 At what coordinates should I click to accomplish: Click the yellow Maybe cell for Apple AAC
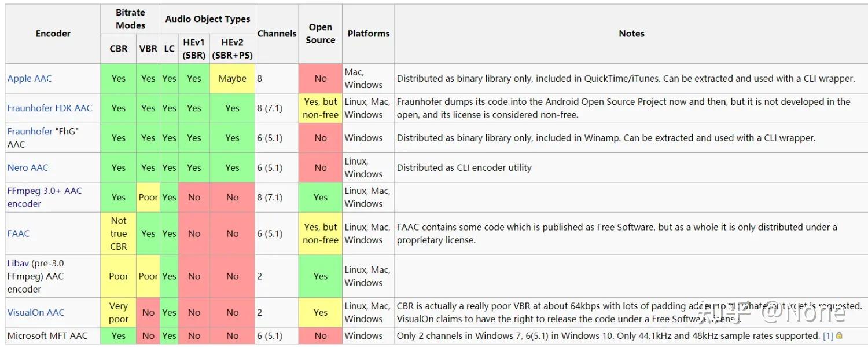[232, 79]
